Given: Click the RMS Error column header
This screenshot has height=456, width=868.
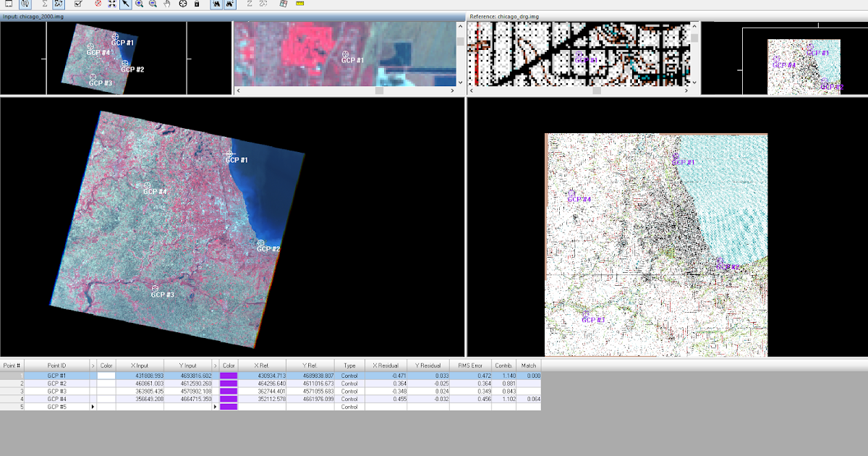Looking at the screenshot, I should tap(472, 365).
